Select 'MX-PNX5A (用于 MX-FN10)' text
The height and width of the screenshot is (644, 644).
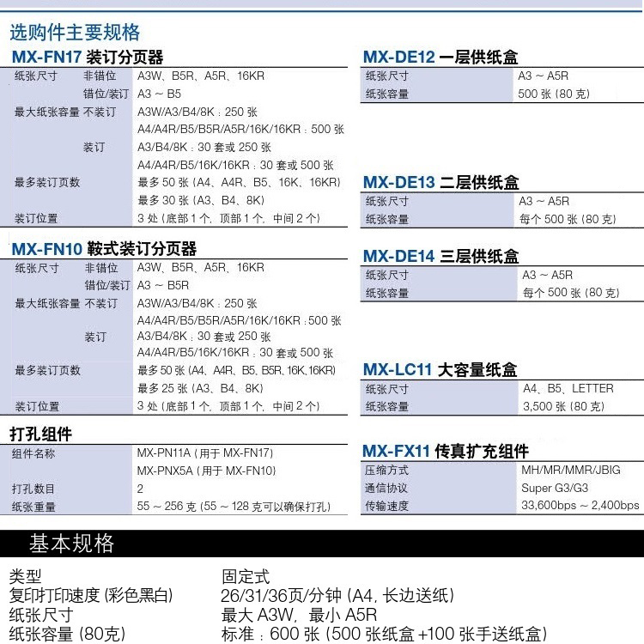click(x=206, y=471)
